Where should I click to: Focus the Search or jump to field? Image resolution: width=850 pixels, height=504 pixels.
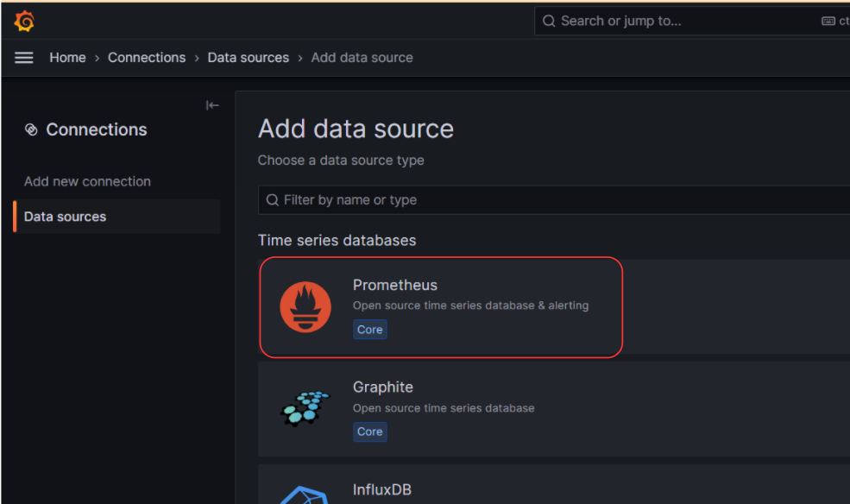point(692,21)
